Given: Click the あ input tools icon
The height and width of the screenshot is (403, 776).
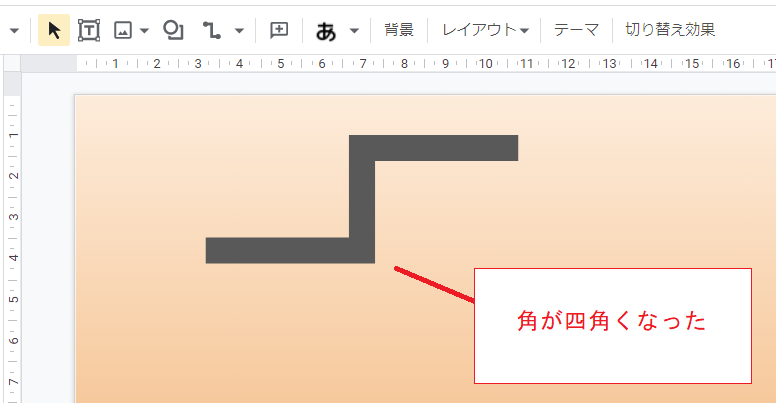Looking at the screenshot, I should [x=326, y=31].
